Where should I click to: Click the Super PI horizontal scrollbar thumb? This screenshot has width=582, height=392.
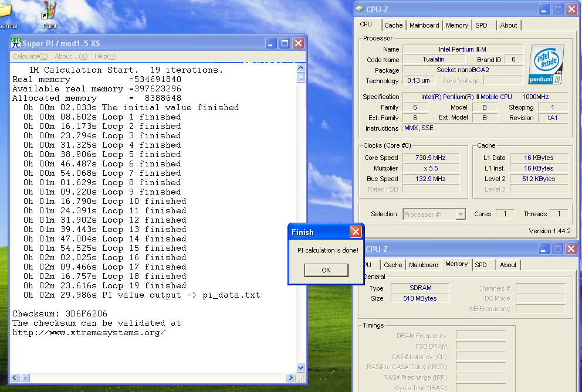(x=25, y=378)
